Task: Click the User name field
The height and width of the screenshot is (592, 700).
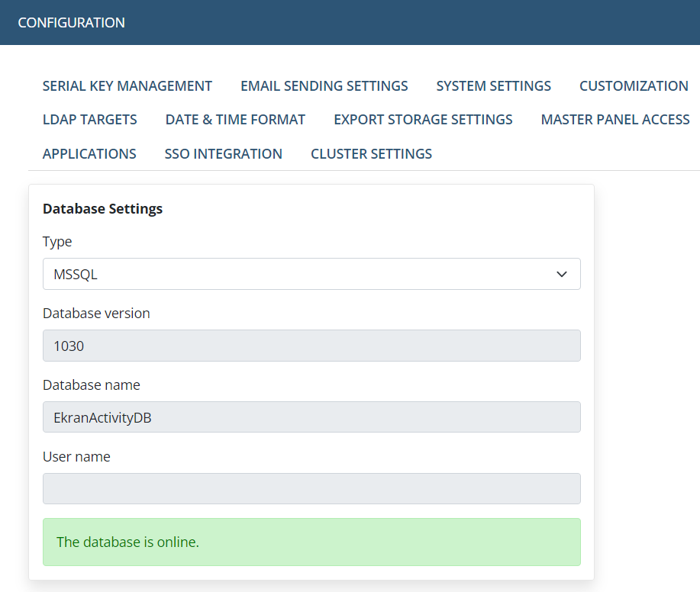Action: tap(311, 489)
